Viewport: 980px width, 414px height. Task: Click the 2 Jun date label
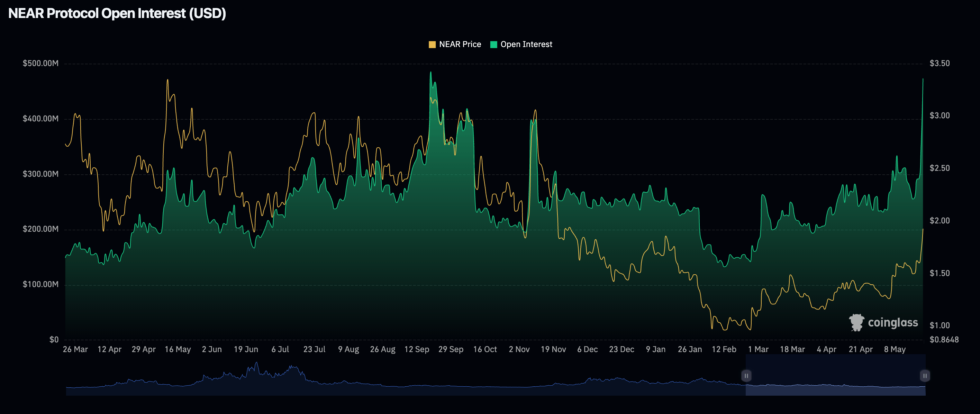click(211, 349)
